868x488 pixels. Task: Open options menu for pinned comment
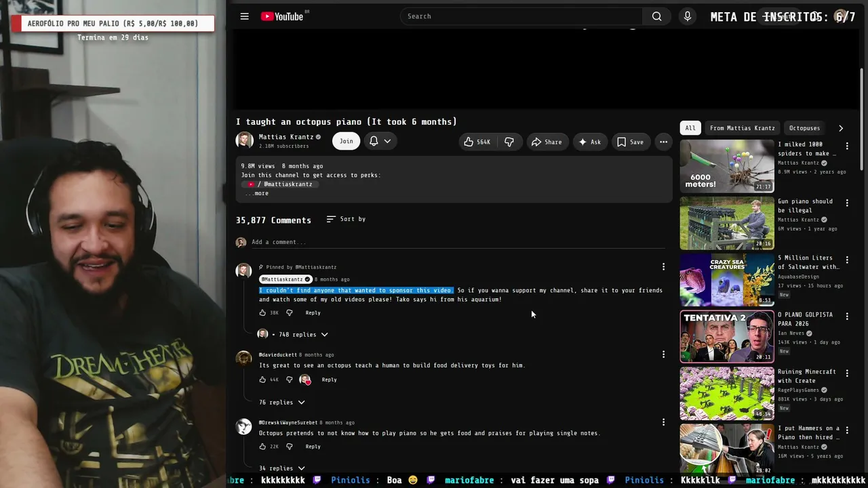[663, 267]
